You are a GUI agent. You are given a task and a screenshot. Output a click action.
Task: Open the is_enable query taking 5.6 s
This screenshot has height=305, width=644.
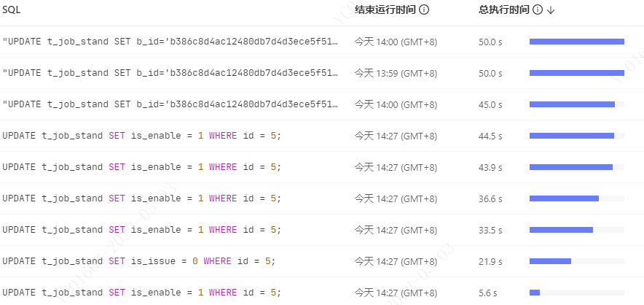(141, 293)
